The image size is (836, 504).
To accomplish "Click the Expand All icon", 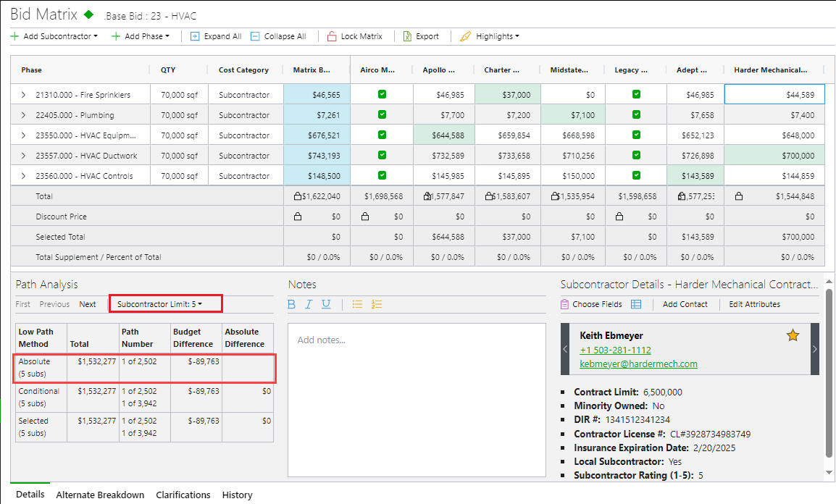I will coord(195,36).
